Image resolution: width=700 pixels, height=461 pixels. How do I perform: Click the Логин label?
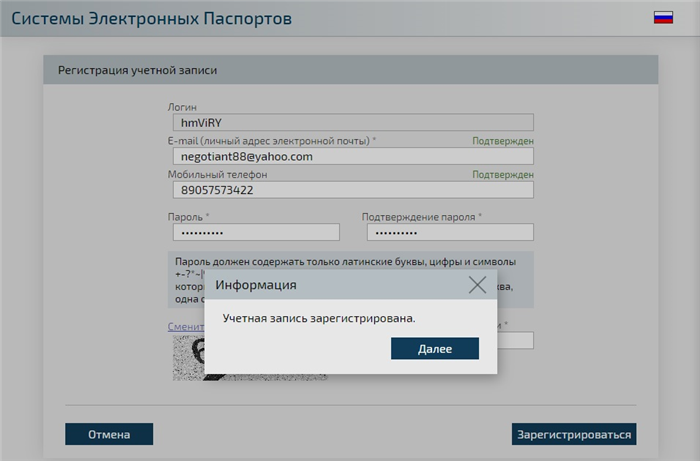(x=182, y=107)
